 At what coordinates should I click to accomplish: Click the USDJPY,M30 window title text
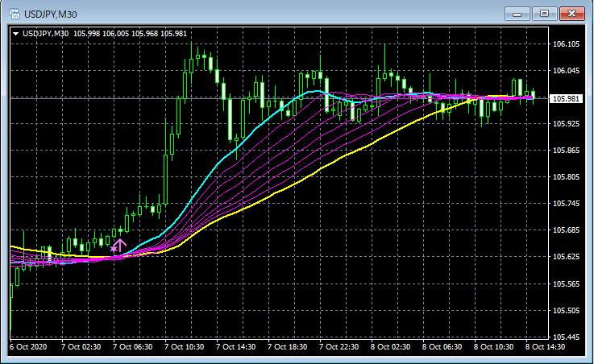click(51, 14)
